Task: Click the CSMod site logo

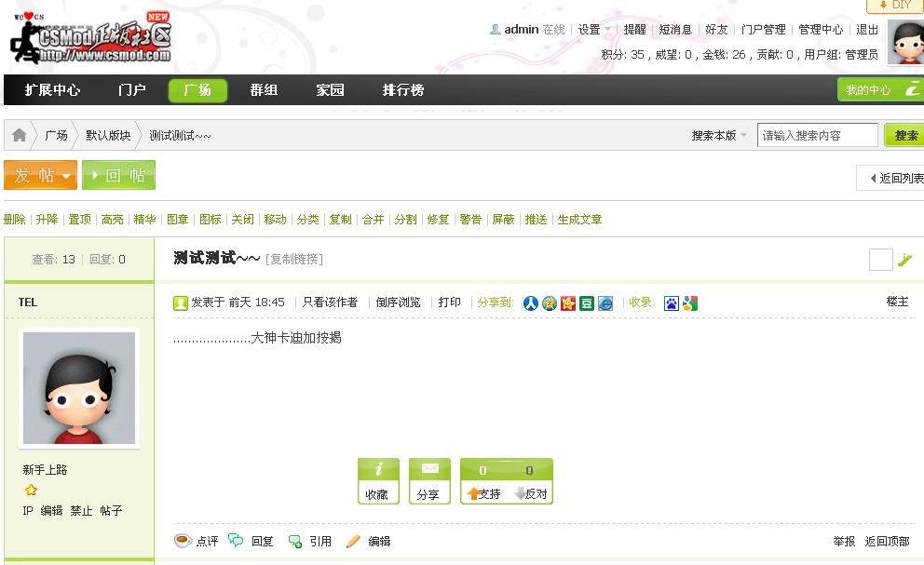Action: coord(91,38)
